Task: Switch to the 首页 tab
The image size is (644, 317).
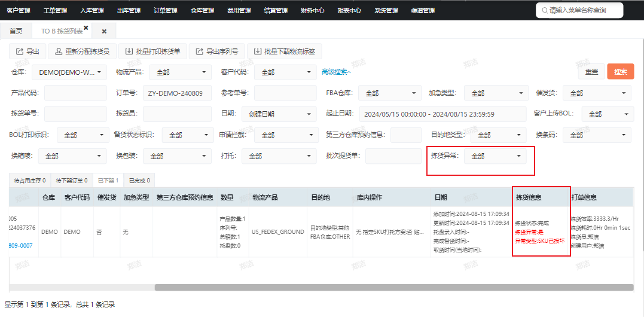Action: 16,31
